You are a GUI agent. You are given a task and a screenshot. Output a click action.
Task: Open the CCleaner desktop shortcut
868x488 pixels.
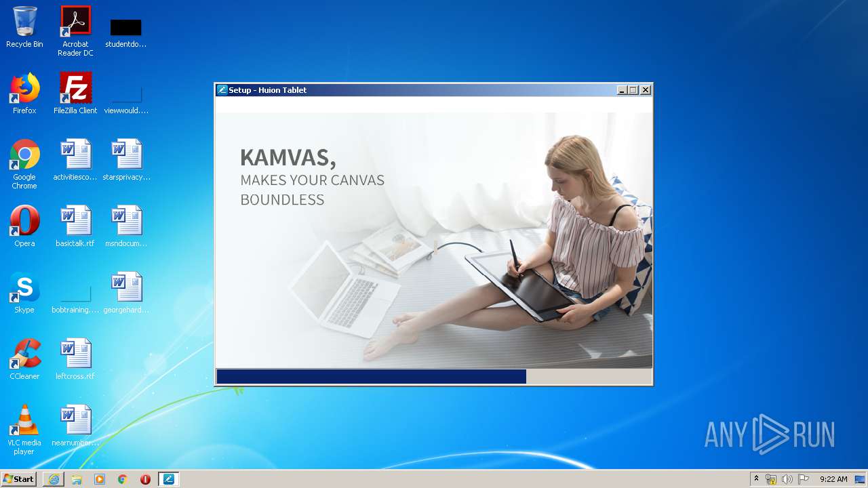(24, 359)
